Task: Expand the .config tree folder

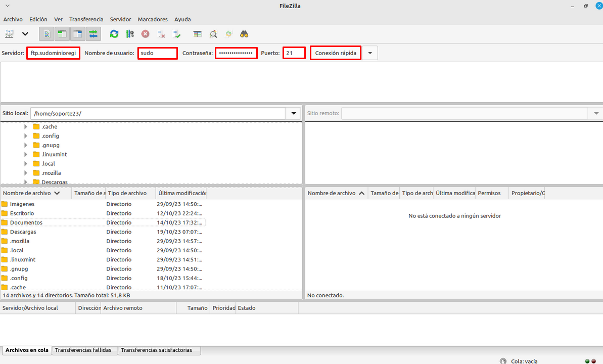Action: pos(26,136)
